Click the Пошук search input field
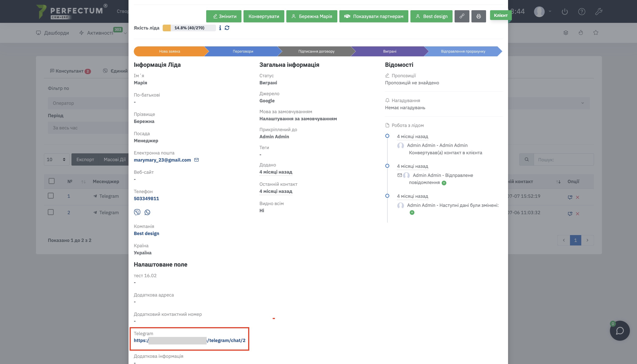The height and width of the screenshot is (364, 637). [564, 160]
